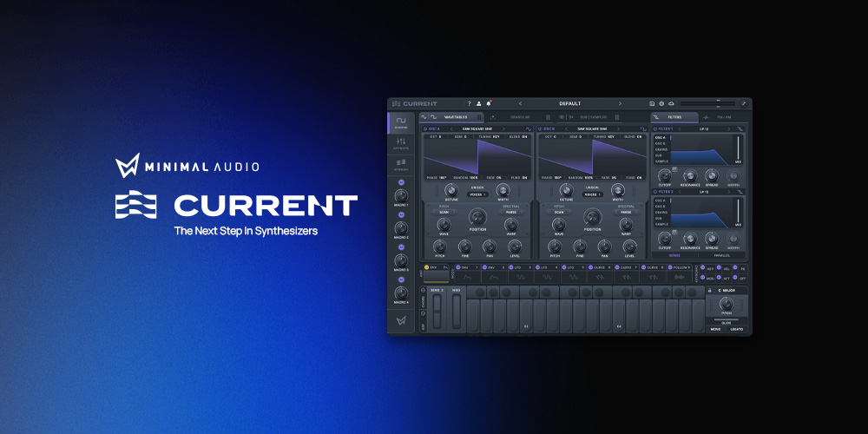The image size is (868, 434).
Task: Enable Mono mode
Action: coord(716,329)
